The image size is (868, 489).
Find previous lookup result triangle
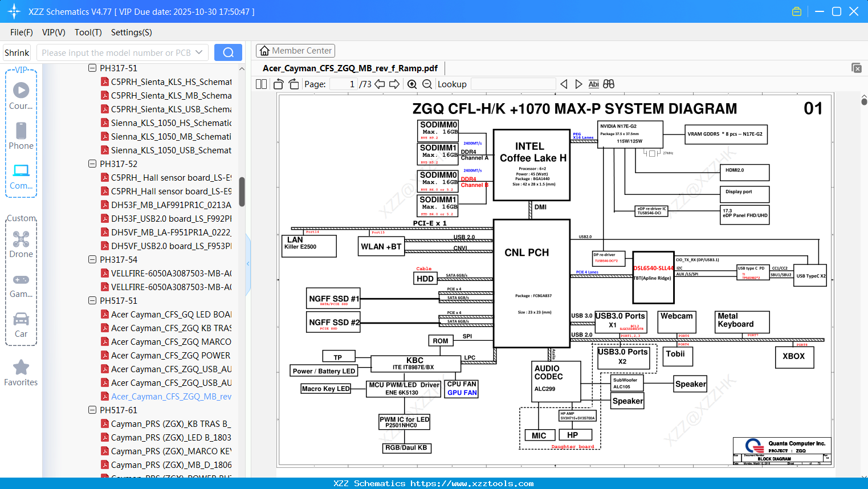pyautogui.click(x=564, y=84)
